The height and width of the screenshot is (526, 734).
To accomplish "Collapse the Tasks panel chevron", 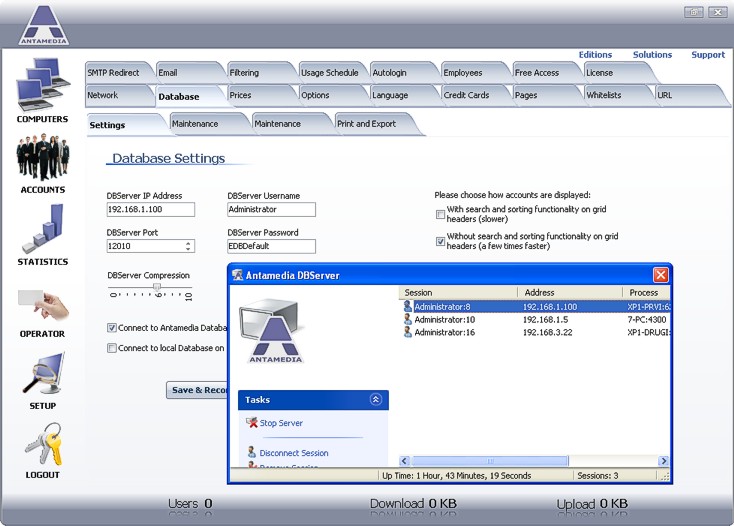I will pos(375,399).
